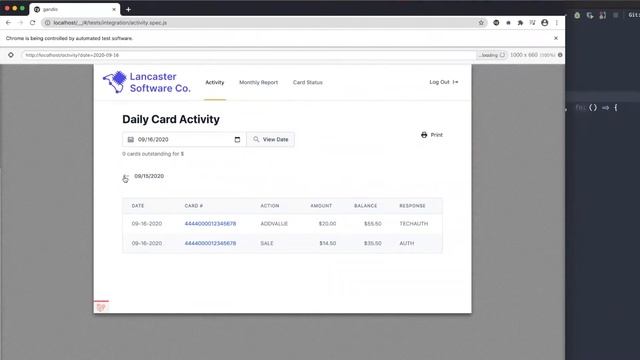The width and height of the screenshot is (640, 360).
Task: Go to previous day 09/15/2020
Action: [143, 176]
